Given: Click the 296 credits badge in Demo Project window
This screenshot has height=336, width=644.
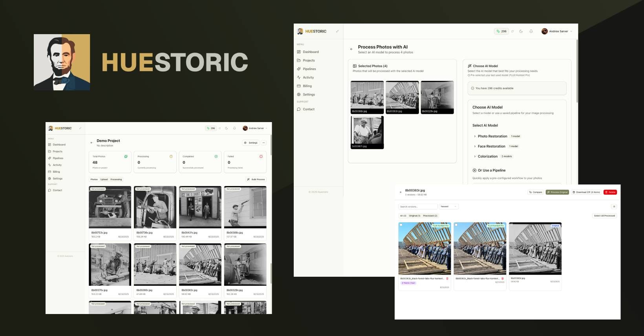Looking at the screenshot, I should click(x=211, y=128).
